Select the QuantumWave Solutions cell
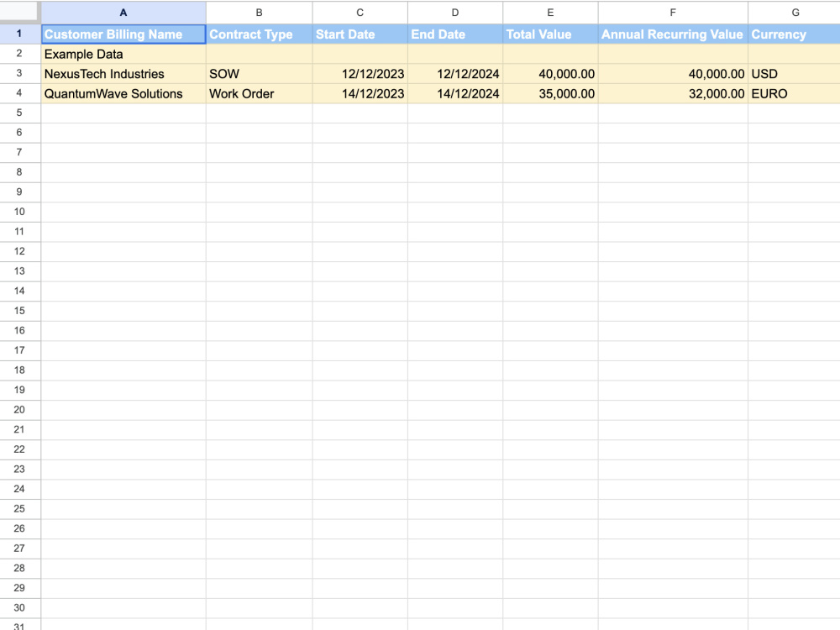This screenshot has height=630, width=840. 123,94
